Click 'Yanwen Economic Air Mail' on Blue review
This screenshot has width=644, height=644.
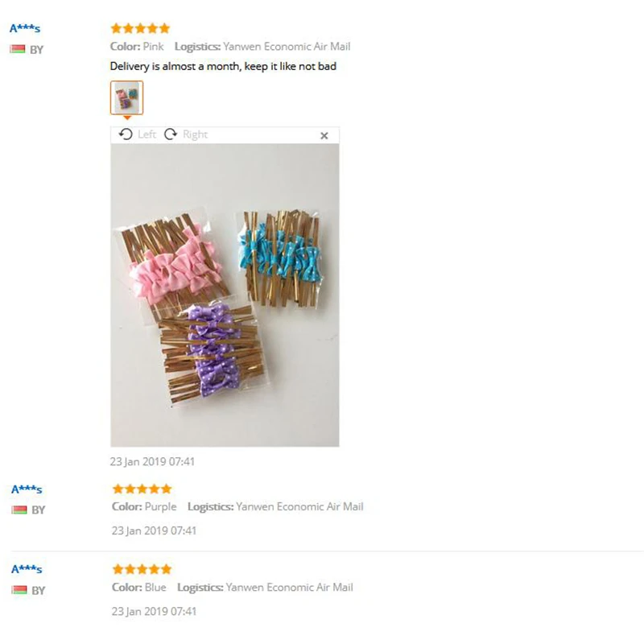(289, 588)
